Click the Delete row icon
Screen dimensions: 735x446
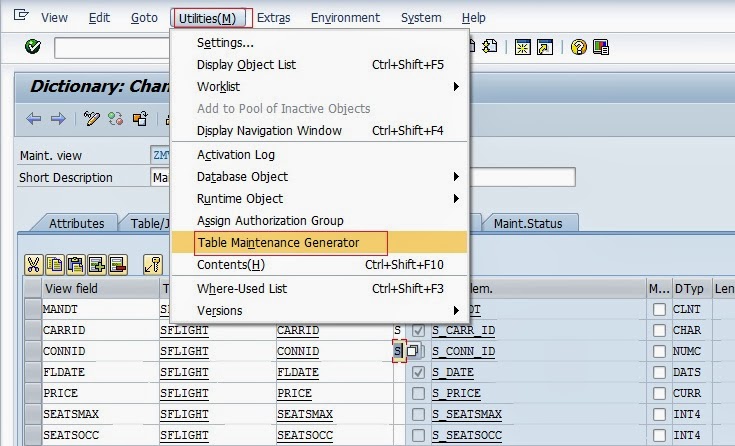click(118, 265)
